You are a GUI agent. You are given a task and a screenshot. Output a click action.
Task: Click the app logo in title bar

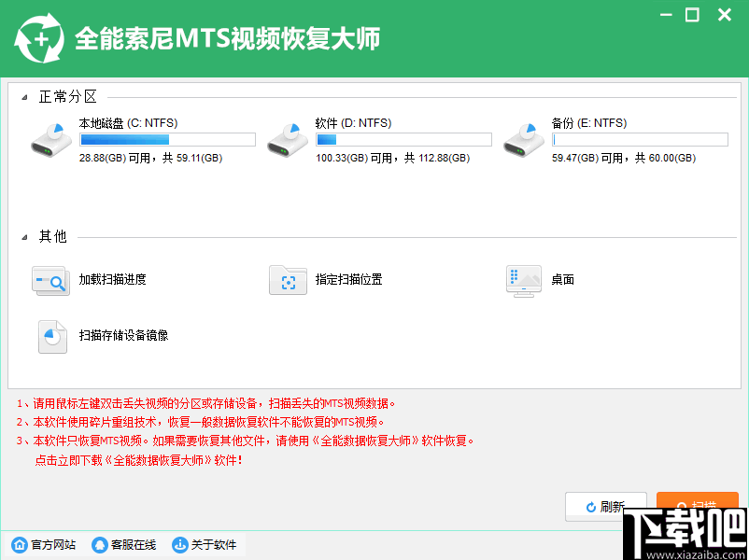point(38,38)
